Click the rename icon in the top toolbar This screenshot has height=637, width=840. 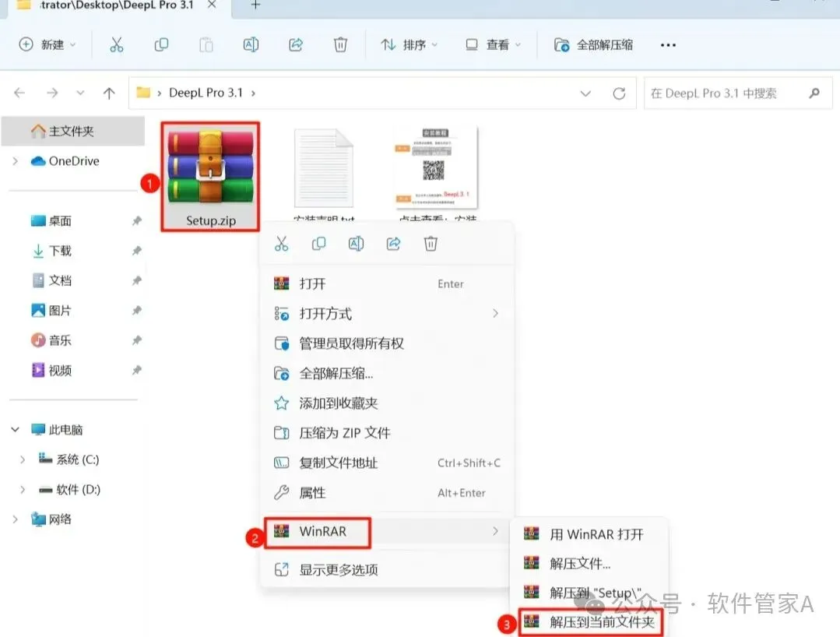coord(251,45)
